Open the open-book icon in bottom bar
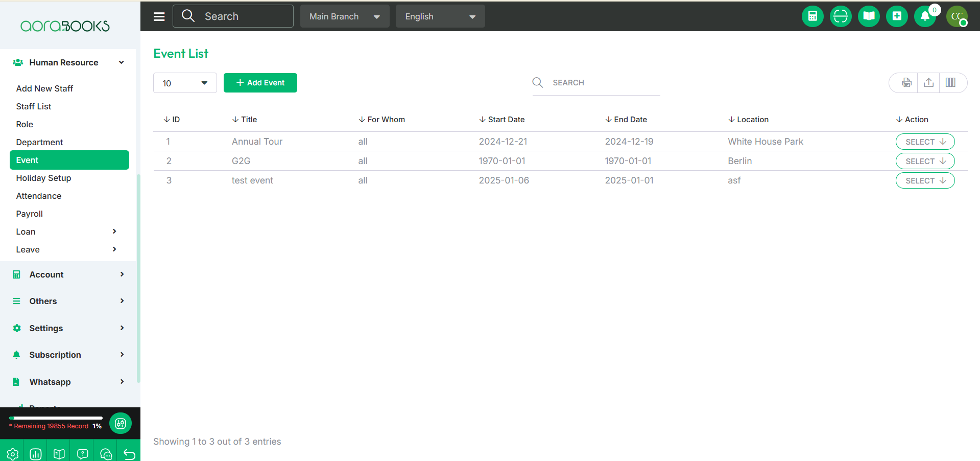The height and width of the screenshot is (461, 980). pyautogui.click(x=59, y=454)
